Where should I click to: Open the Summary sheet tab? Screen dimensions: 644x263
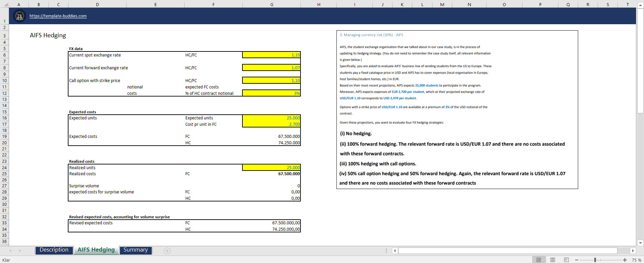click(136, 250)
